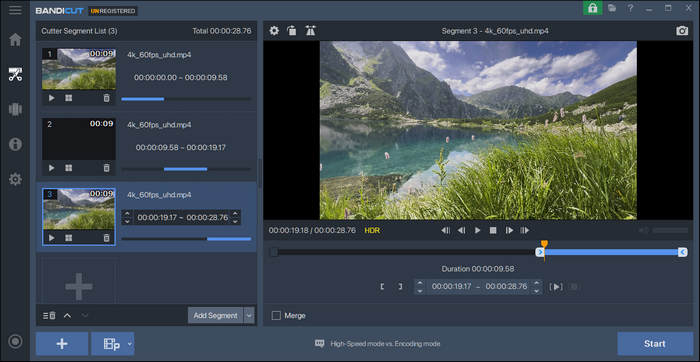
Task: Open the hamburger menu
Action: tap(15, 10)
